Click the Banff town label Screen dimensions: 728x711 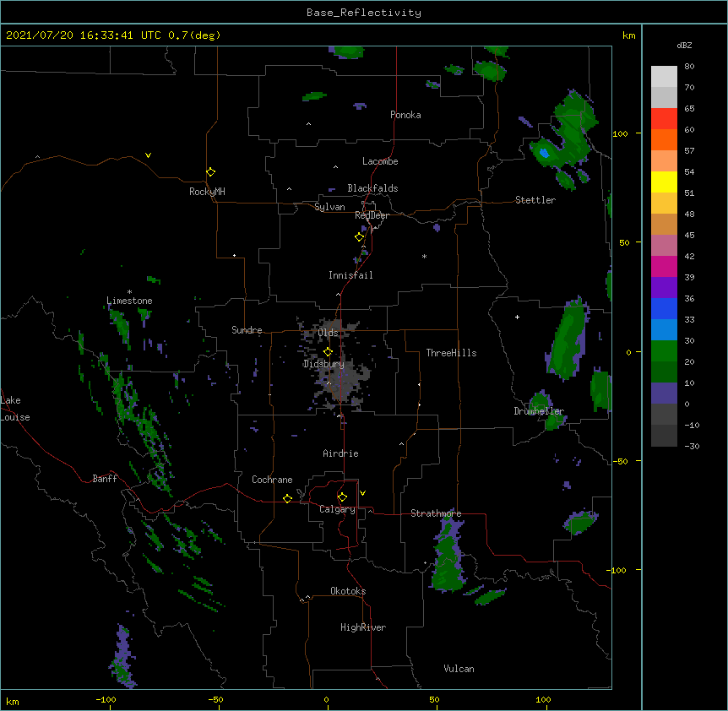click(105, 479)
